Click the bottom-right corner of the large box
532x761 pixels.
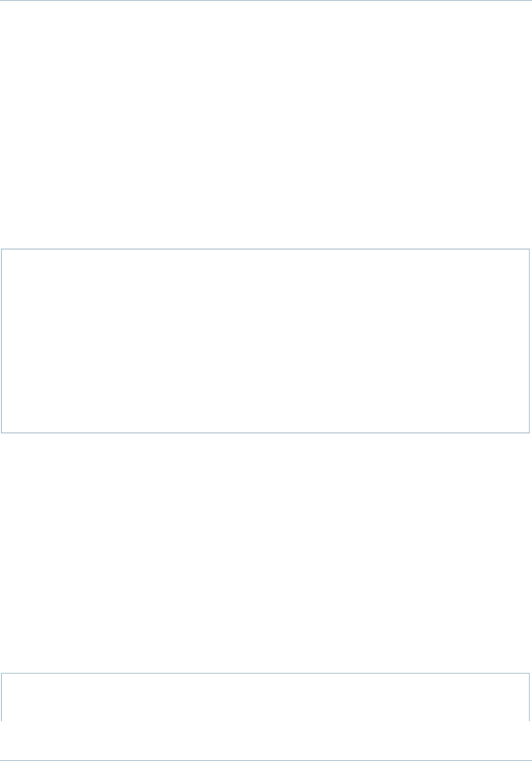coord(529,433)
